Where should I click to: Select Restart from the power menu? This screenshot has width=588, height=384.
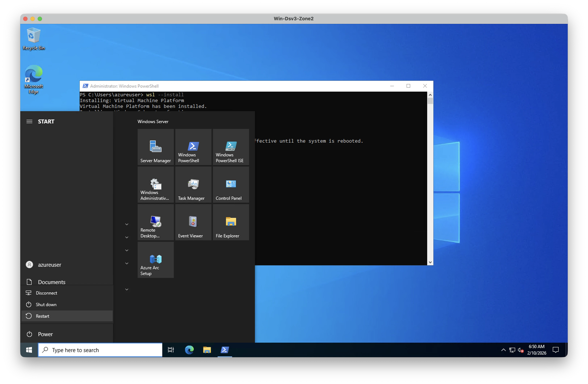point(67,316)
